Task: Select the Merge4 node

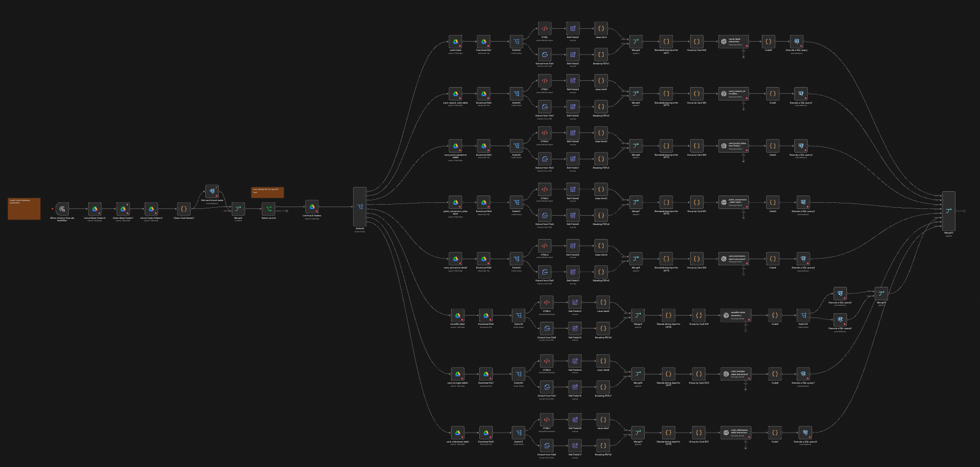Action: pyautogui.click(x=636, y=42)
